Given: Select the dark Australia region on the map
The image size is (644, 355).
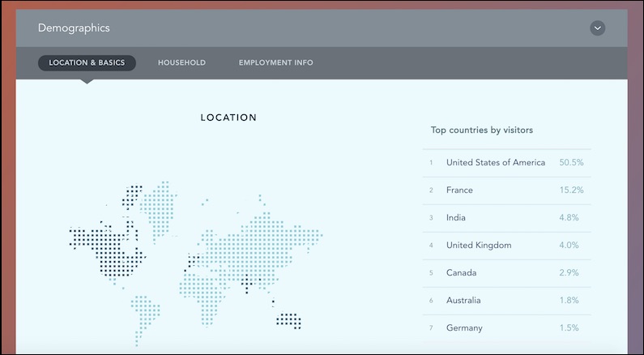Looking at the screenshot, I should point(288,319).
